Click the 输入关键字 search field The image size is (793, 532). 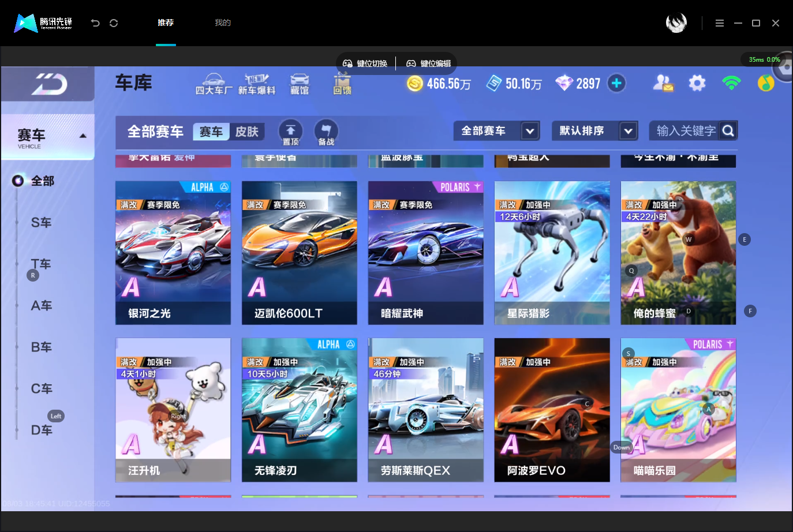click(686, 131)
